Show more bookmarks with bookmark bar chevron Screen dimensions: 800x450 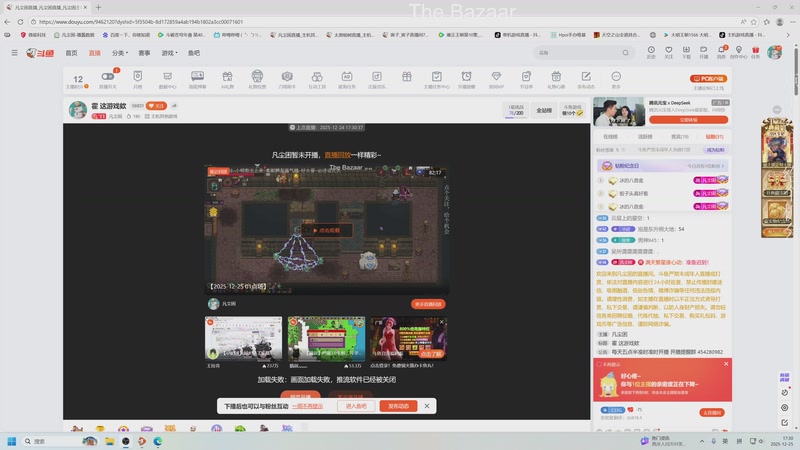(x=788, y=35)
